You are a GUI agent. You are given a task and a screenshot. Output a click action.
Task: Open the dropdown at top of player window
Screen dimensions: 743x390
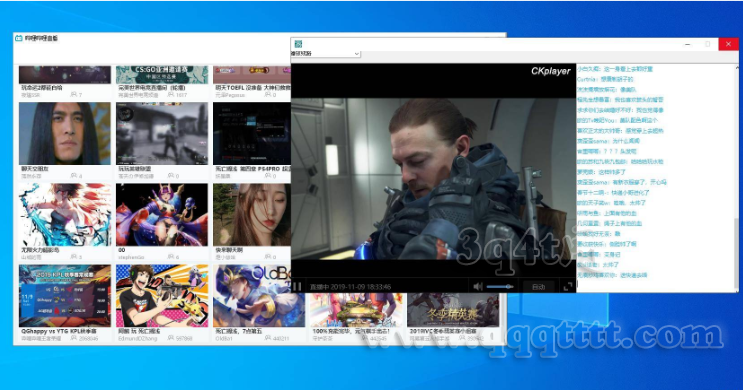click(326, 54)
